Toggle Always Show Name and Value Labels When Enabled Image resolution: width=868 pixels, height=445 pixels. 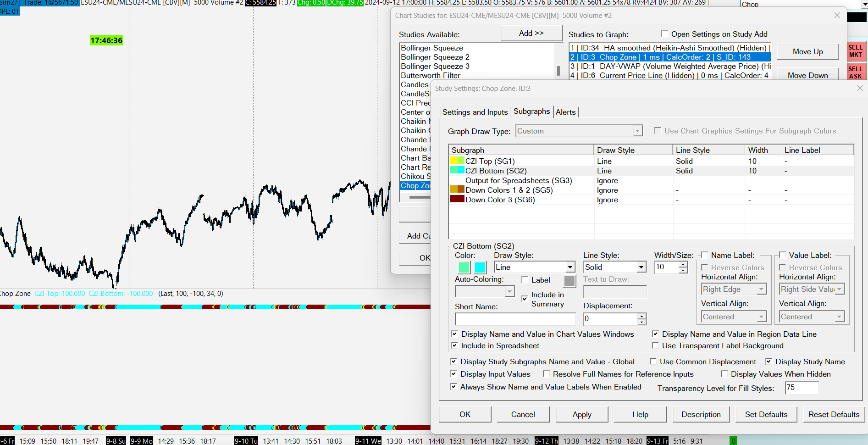[x=454, y=387]
